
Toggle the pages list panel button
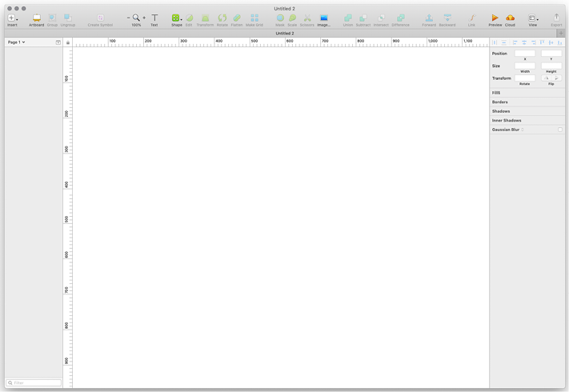tap(58, 42)
